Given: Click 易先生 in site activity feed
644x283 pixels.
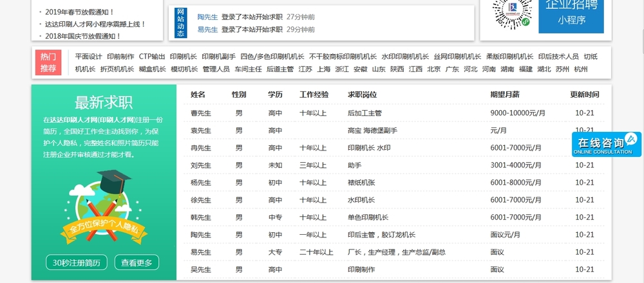Looking at the screenshot, I should click(207, 30).
